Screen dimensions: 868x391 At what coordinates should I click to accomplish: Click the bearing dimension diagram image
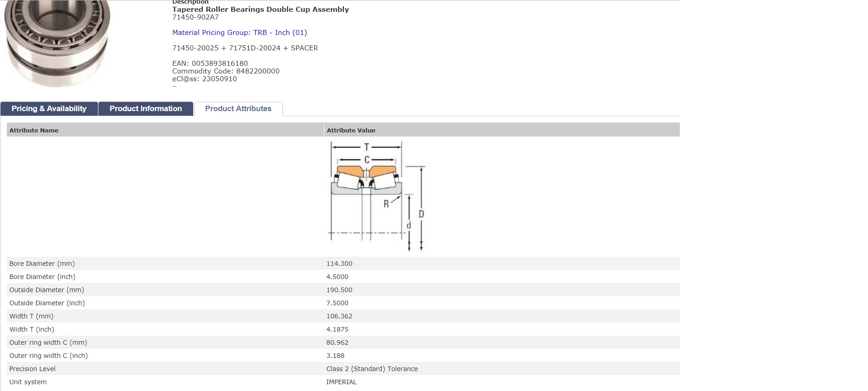tap(377, 196)
